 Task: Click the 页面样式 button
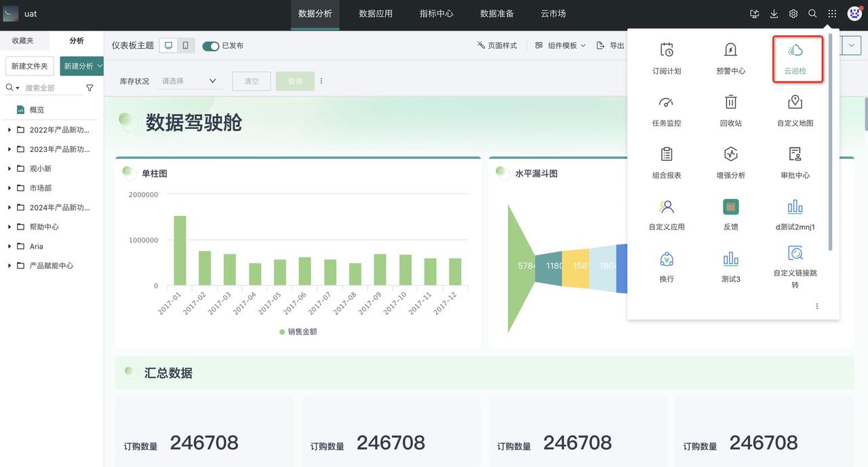[497, 45]
